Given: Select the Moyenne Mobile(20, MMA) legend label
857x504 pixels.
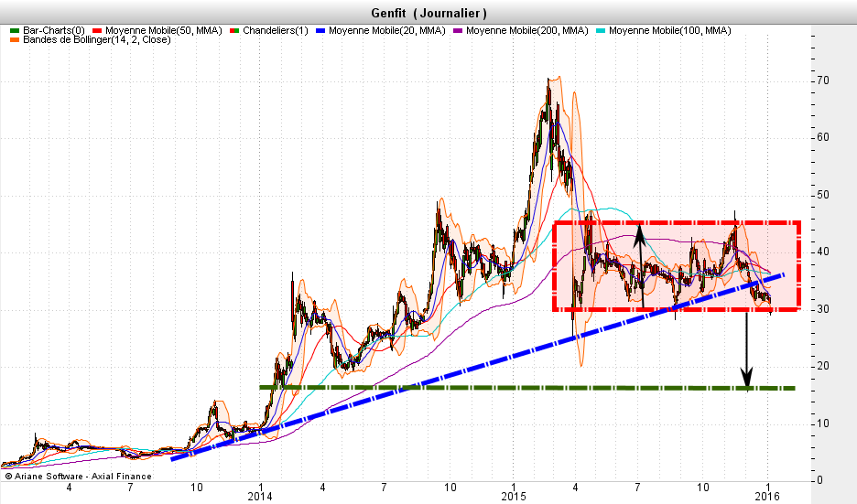Looking at the screenshot, I should click(387, 31).
